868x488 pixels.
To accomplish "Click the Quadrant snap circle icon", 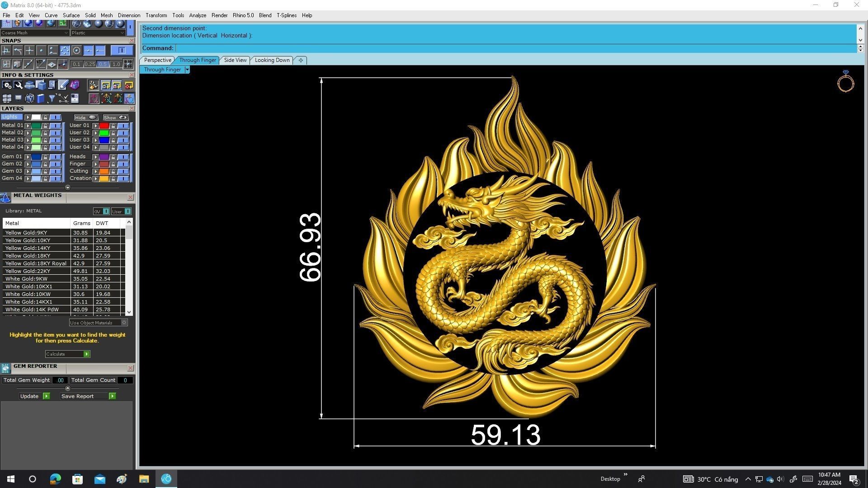I will click(x=65, y=51).
